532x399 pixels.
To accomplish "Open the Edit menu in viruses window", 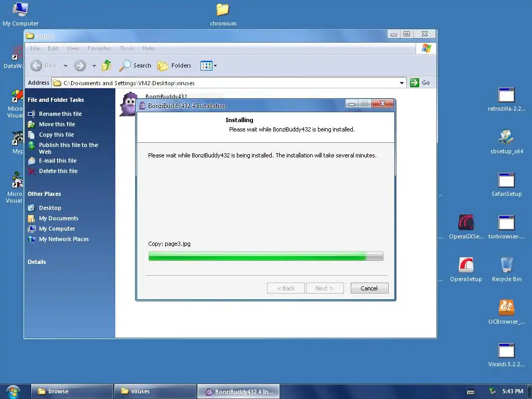I will pos(53,48).
